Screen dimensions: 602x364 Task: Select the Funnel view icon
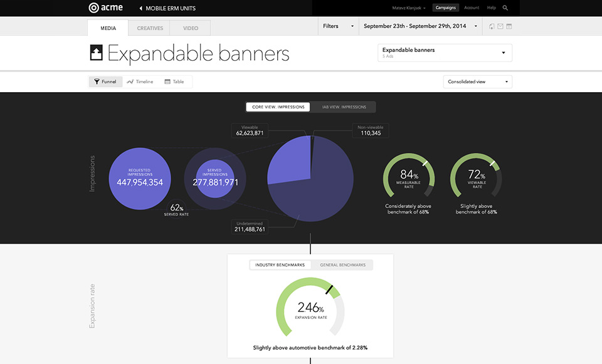tap(97, 81)
